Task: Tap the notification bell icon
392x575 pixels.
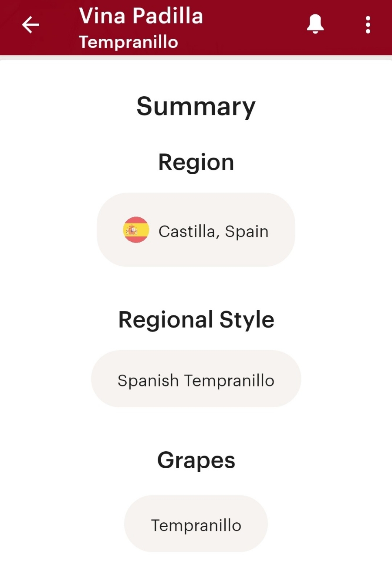Action: (x=315, y=24)
